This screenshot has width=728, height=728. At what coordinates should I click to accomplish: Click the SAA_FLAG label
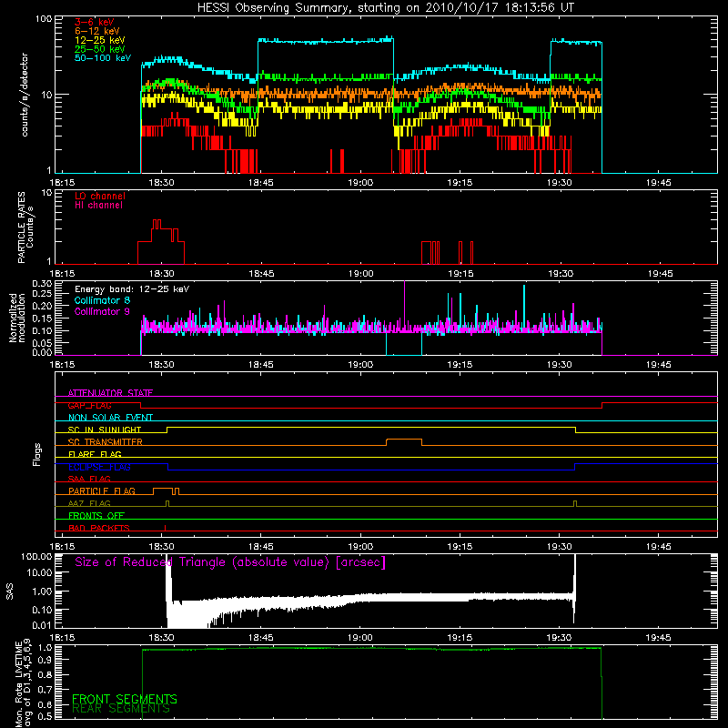[89, 479]
